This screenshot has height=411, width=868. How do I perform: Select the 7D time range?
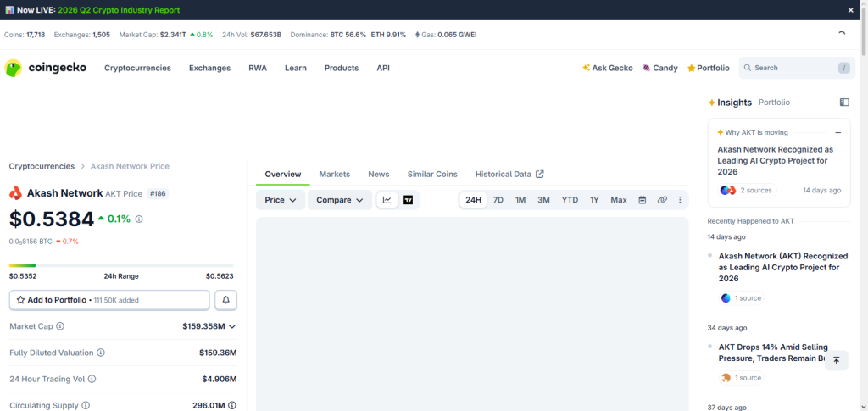click(x=498, y=200)
